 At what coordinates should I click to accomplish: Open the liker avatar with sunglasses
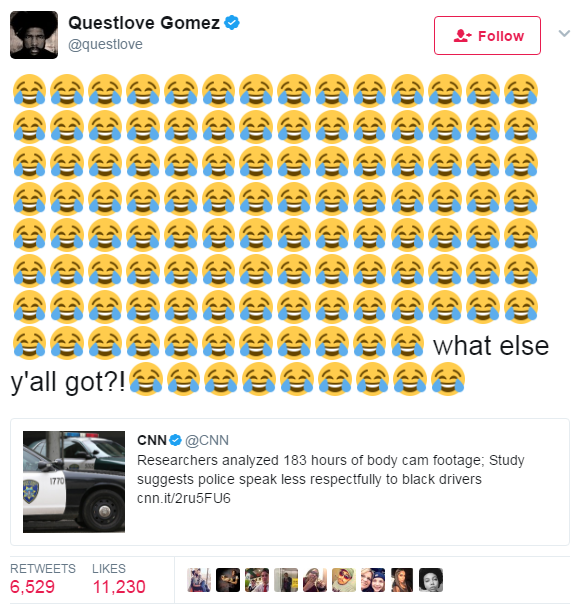click(x=344, y=580)
